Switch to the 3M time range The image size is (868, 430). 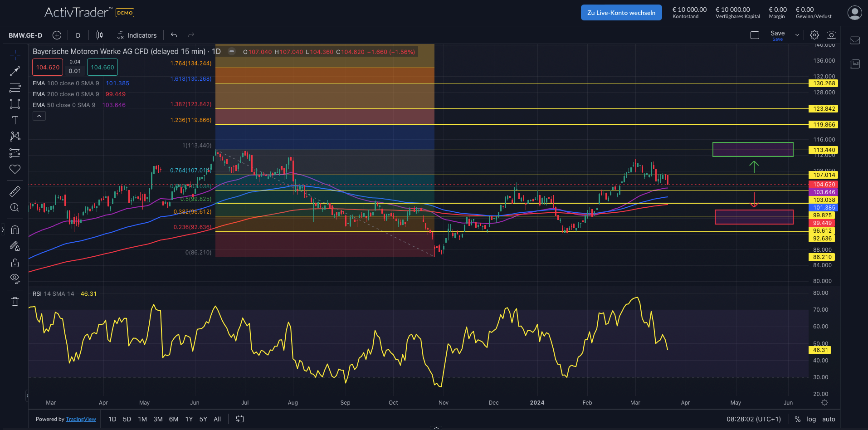[158, 419]
